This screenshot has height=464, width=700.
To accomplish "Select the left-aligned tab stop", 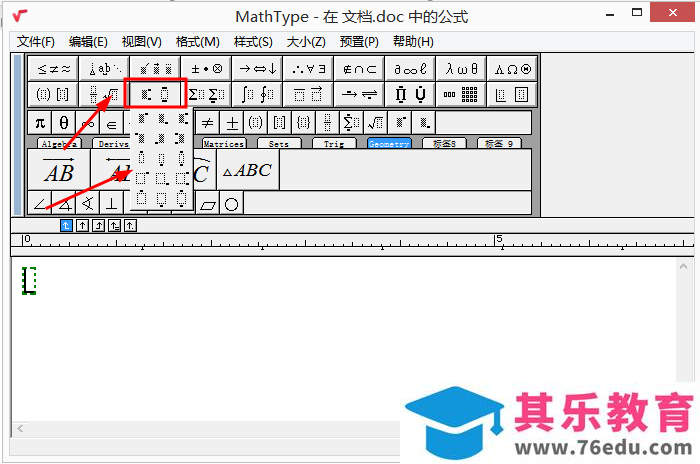I will click(66, 226).
